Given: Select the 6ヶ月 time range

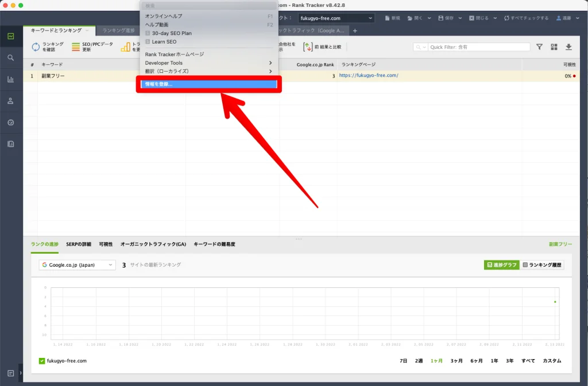Looking at the screenshot, I should tap(477, 361).
